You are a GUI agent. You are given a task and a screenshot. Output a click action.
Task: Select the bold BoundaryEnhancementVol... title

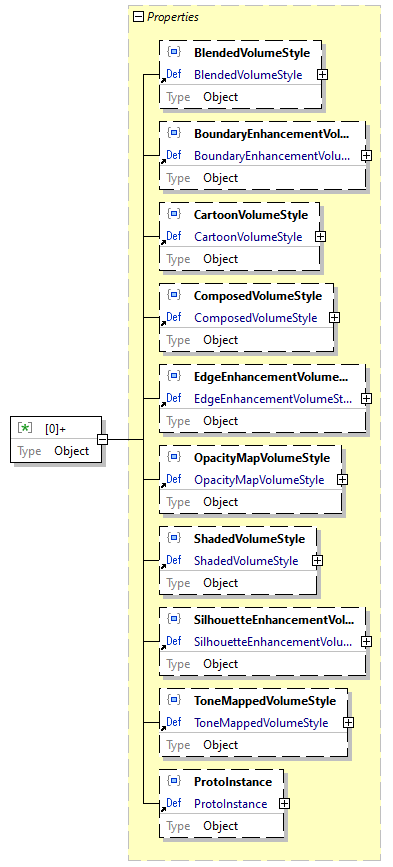272,134
